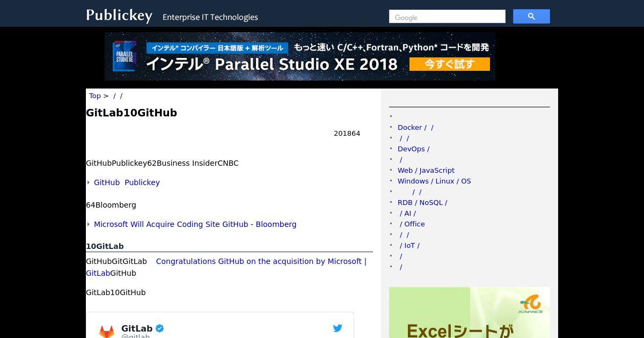Click the Publickey site logo
The width and height of the screenshot is (644, 338).
(x=119, y=16)
